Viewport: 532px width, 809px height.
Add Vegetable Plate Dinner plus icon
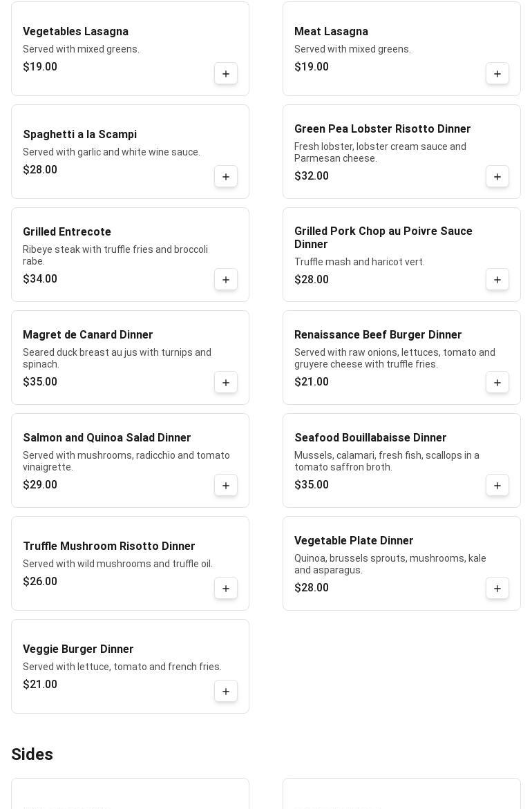click(x=497, y=588)
